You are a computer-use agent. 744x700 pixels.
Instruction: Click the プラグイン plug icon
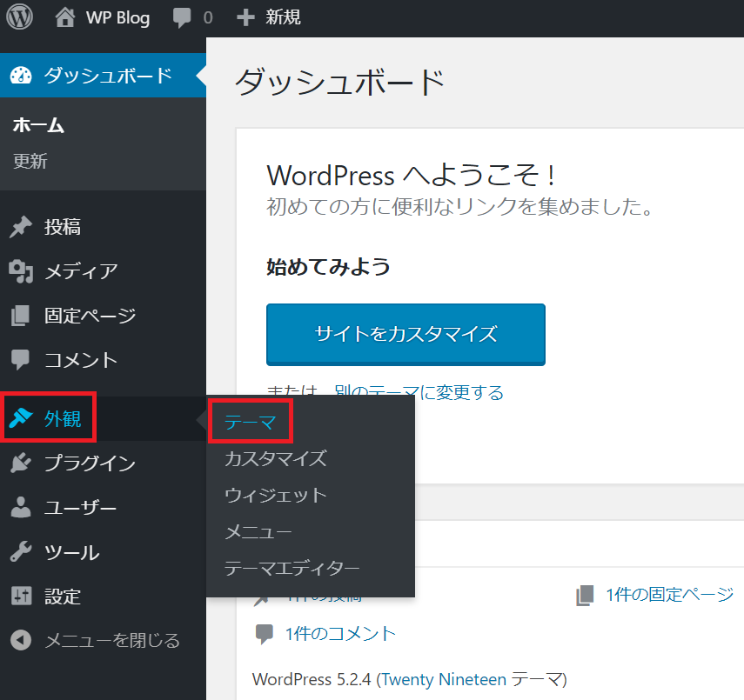[21, 463]
